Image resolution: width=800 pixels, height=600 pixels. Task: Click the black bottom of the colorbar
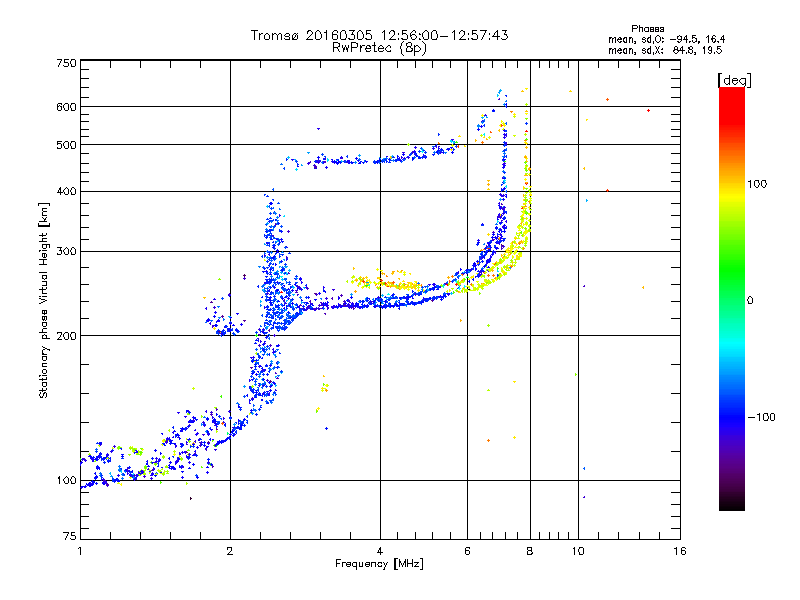[732, 504]
